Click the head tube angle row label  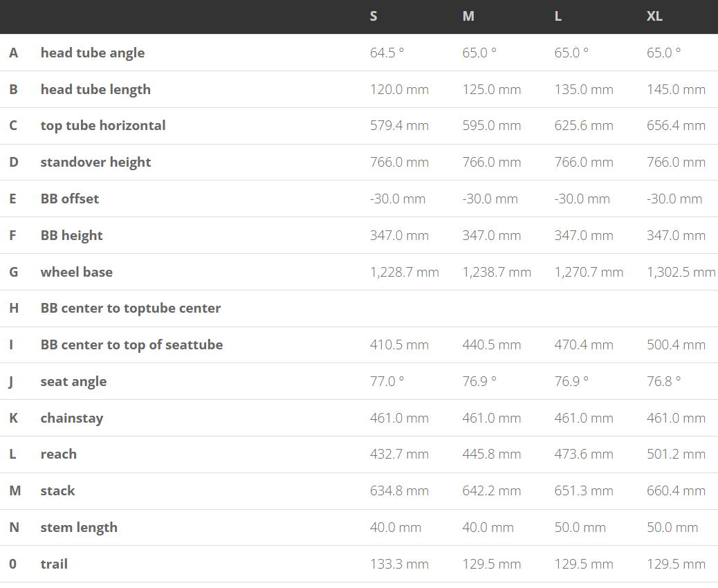[x=93, y=53]
